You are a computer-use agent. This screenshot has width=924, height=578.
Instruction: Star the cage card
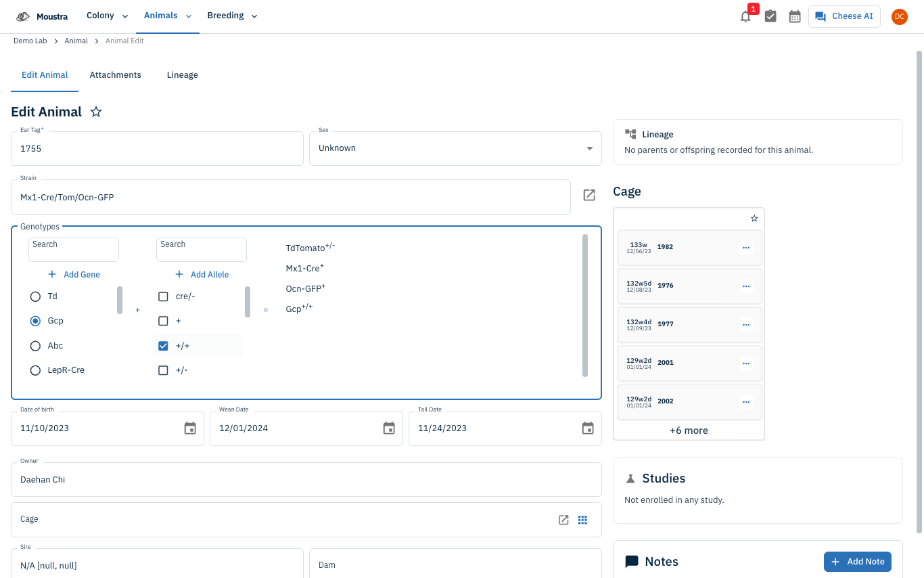(x=754, y=219)
